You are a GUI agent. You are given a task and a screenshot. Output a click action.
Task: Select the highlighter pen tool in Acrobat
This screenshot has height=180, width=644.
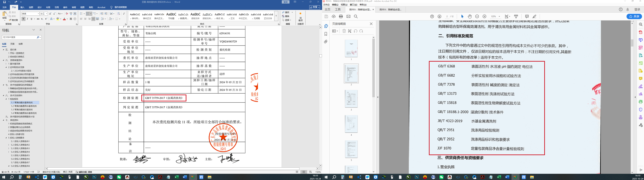click(x=534, y=16)
